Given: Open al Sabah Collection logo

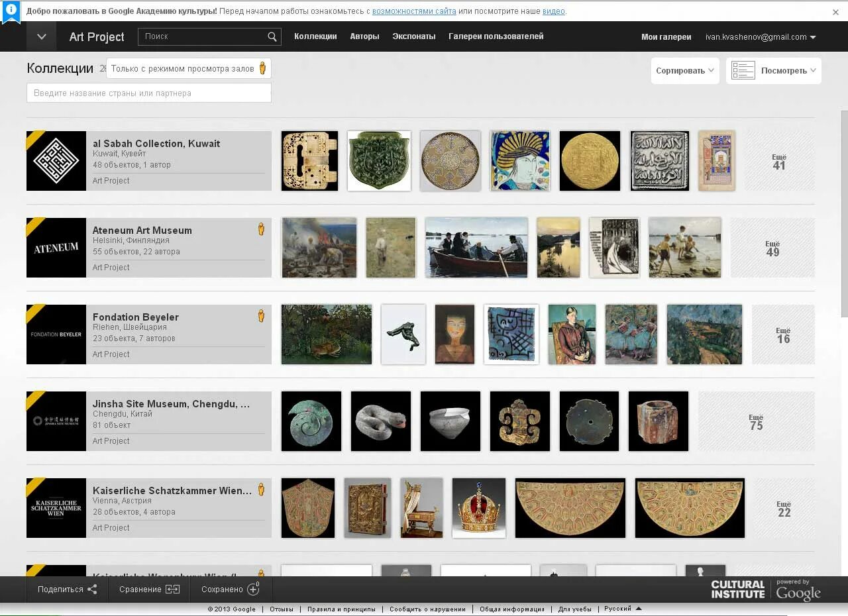Looking at the screenshot, I should click(56, 161).
